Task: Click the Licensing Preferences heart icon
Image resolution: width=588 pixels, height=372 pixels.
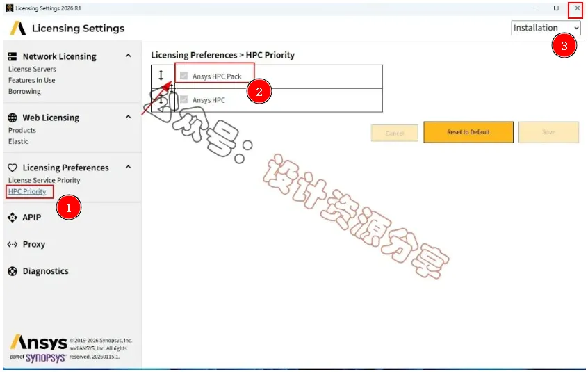Action: click(x=13, y=168)
